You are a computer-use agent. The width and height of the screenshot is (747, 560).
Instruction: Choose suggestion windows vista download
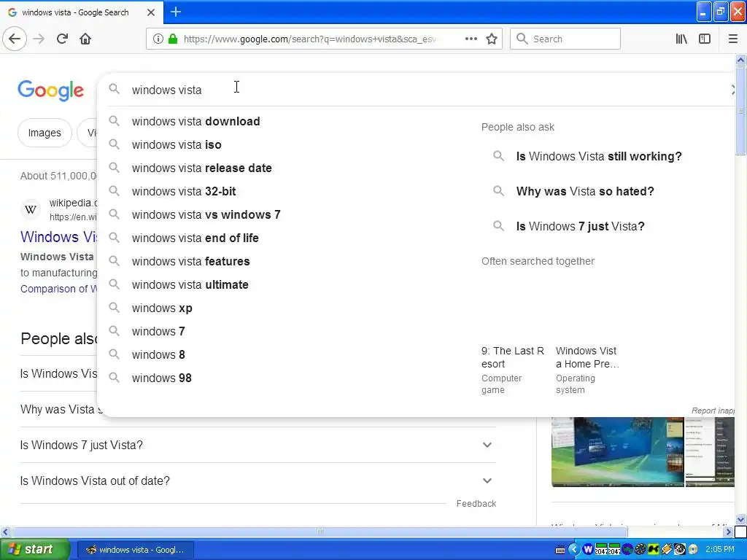196,122
